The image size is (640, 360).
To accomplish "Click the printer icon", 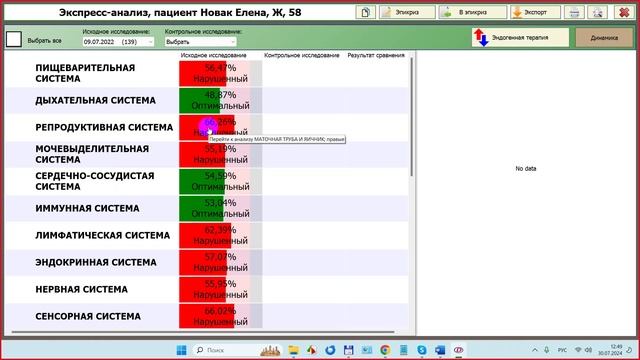I will click(x=574, y=12).
